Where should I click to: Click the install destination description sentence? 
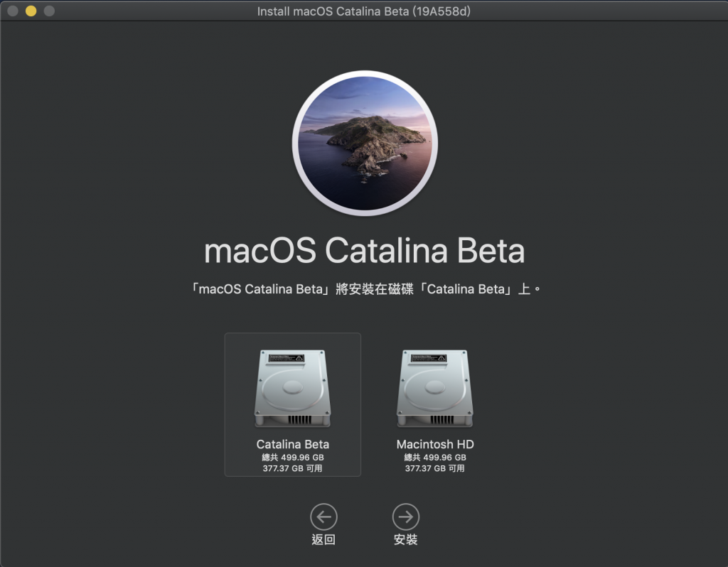point(365,289)
